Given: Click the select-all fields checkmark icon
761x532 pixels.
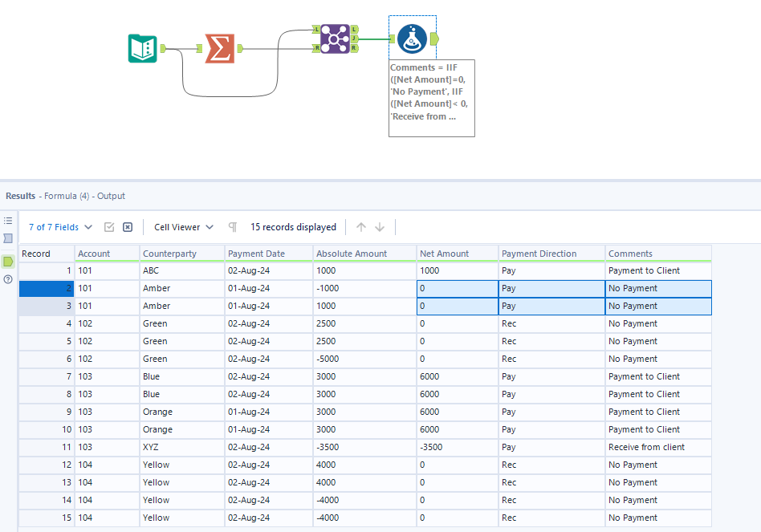Looking at the screenshot, I should (109, 227).
